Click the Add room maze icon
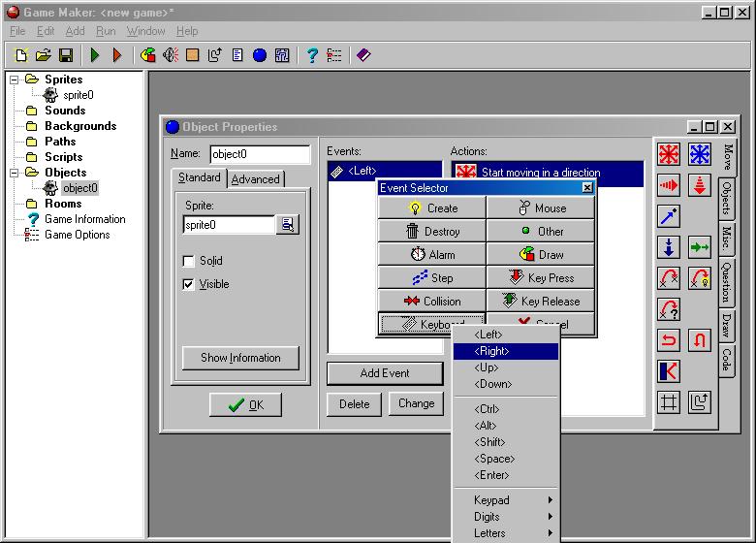 click(282, 55)
